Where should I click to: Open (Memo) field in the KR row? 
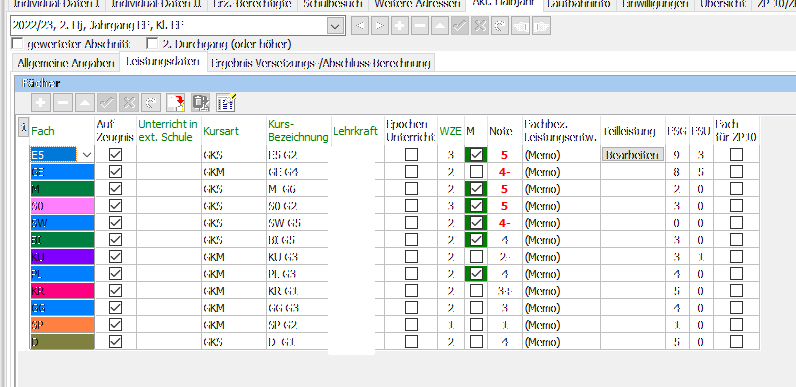pos(561,291)
